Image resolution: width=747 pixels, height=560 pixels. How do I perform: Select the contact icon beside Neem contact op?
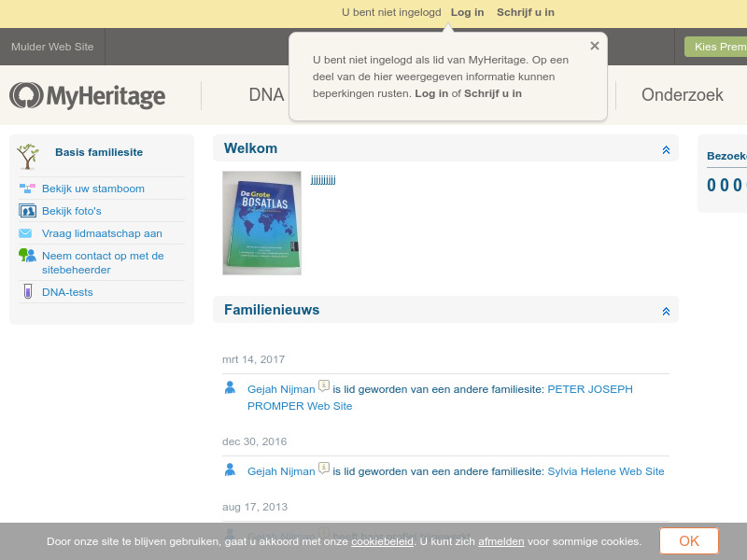[27, 256]
